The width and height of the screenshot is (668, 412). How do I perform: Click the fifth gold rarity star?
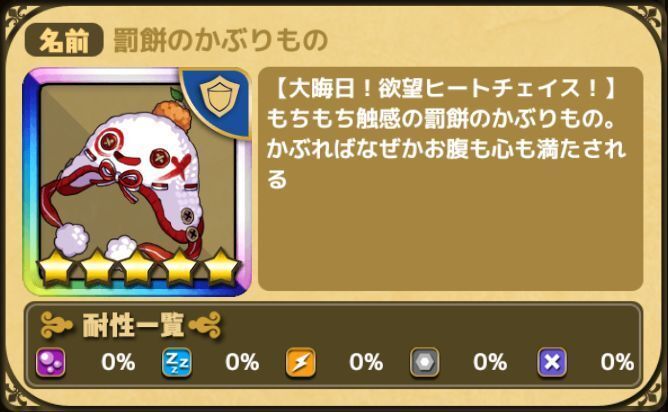click(221, 267)
